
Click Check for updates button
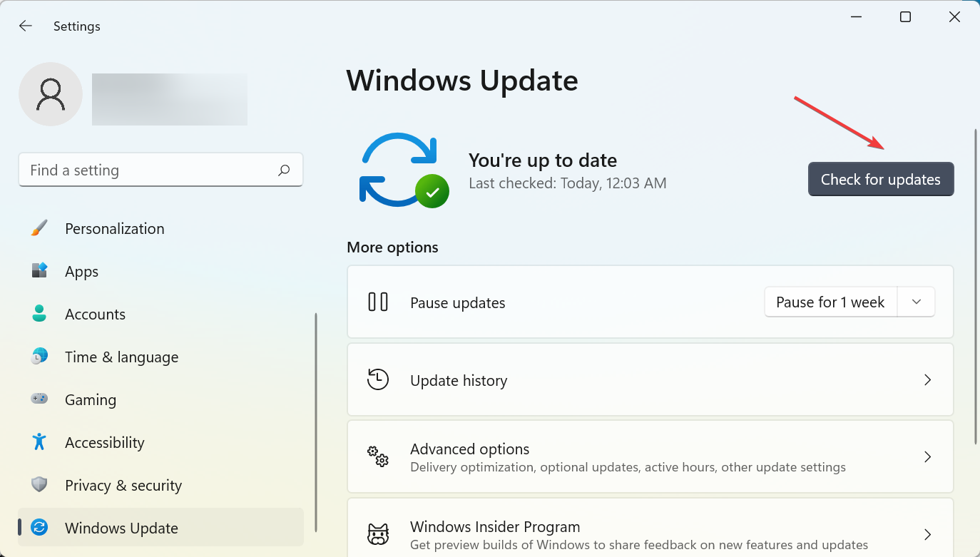coord(881,179)
